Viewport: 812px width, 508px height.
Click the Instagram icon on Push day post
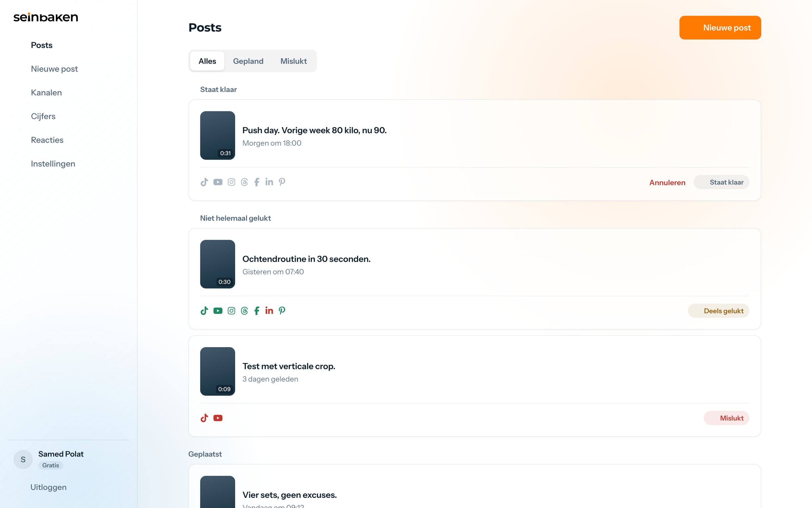pos(231,182)
